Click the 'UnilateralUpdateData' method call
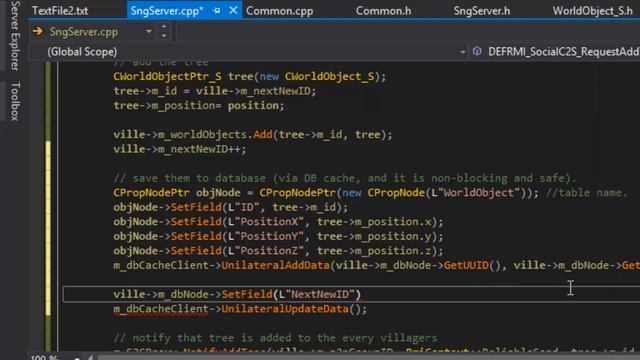 (284, 309)
